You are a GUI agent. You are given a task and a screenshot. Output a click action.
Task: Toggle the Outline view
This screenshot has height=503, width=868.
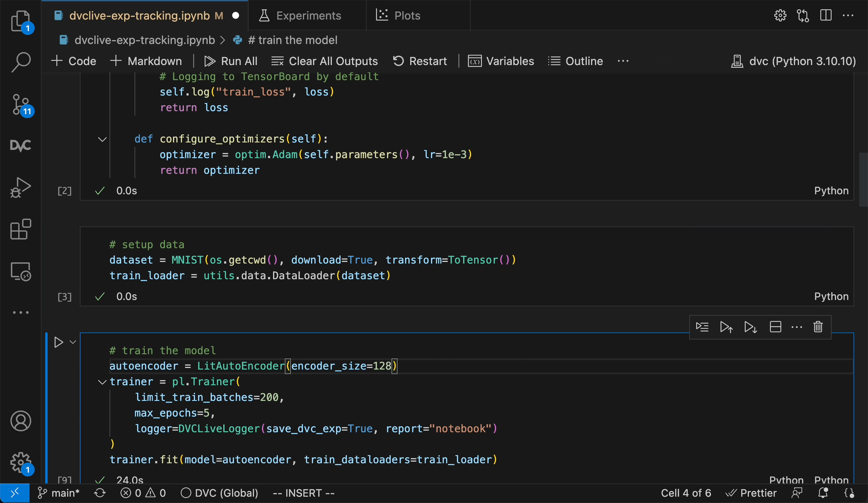coord(576,61)
